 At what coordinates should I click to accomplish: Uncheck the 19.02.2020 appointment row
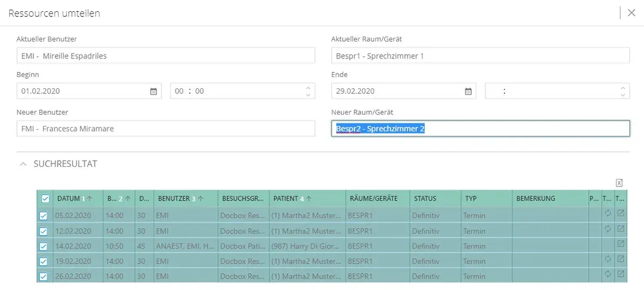(x=43, y=261)
